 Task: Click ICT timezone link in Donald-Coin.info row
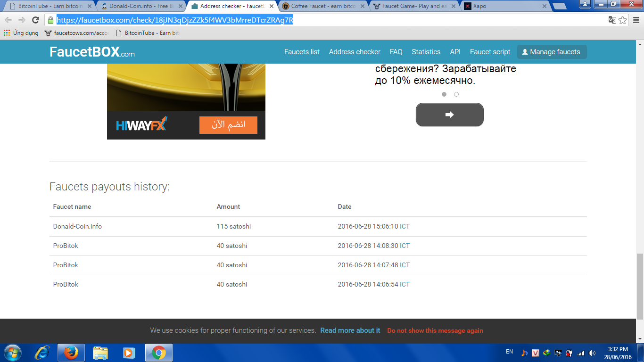[x=405, y=226]
